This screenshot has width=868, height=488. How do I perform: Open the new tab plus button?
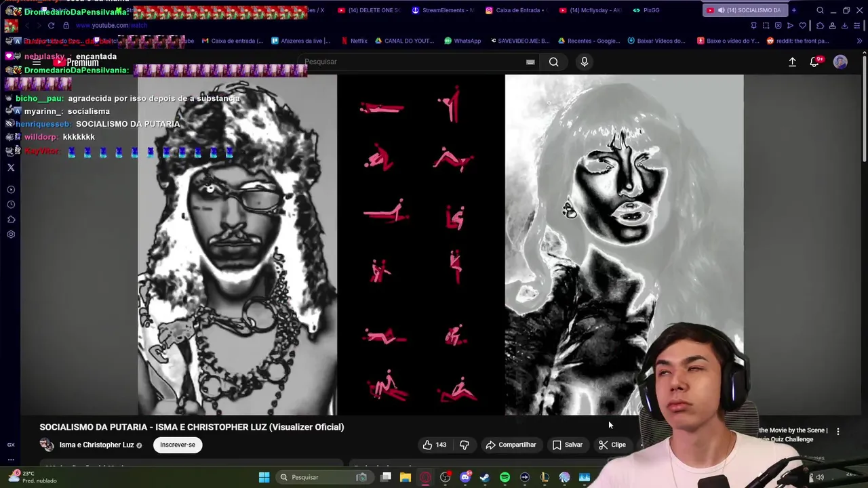click(794, 10)
